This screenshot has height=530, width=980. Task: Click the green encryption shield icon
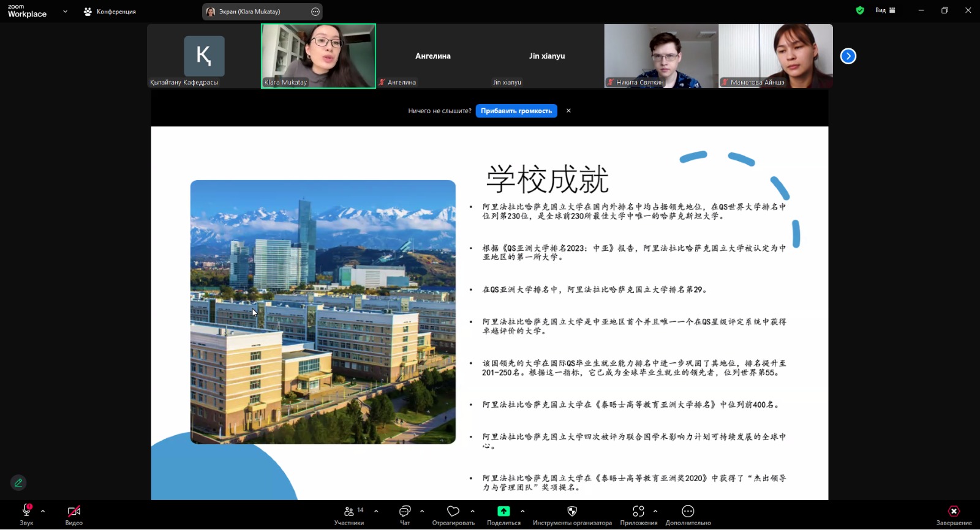(860, 10)
